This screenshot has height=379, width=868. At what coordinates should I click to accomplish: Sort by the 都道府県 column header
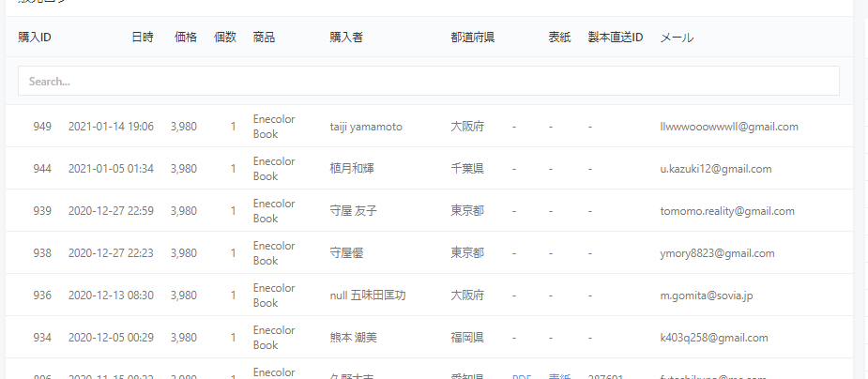473,38
